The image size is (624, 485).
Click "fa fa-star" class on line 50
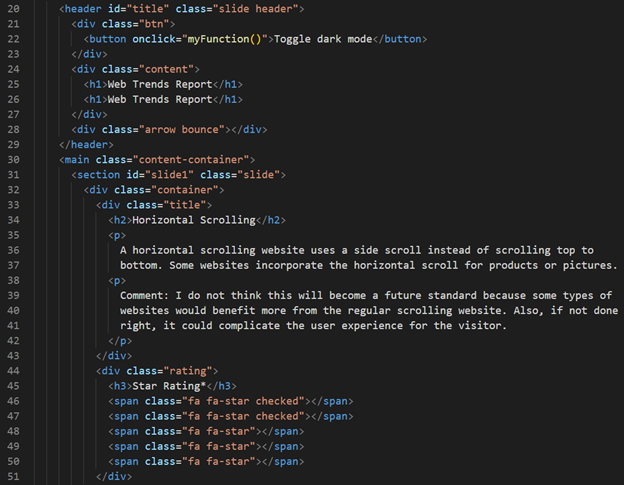[218, 462]
